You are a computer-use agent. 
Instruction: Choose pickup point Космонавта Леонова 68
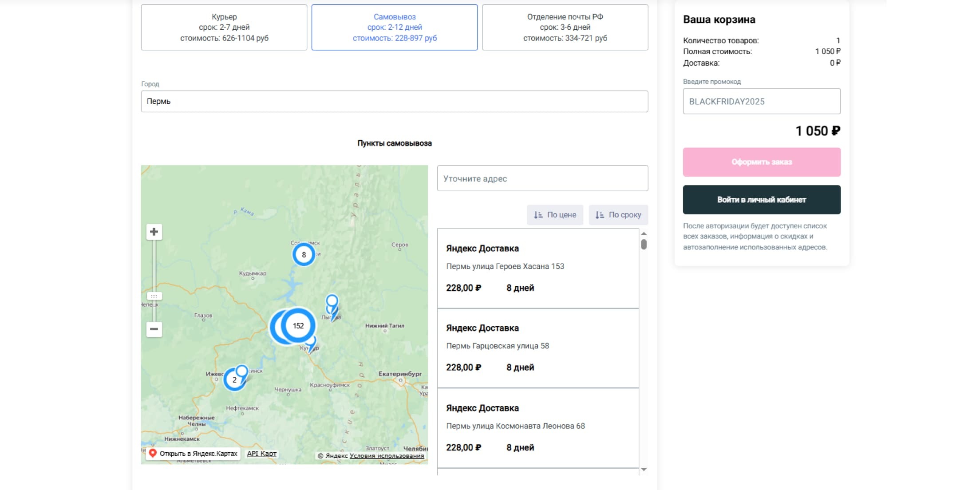point(538,428)
